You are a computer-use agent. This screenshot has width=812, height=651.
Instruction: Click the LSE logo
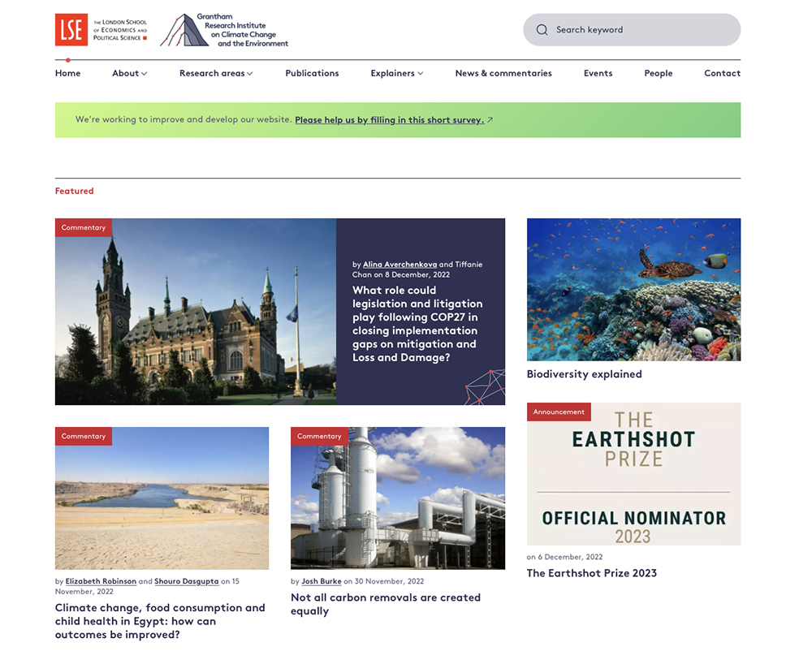point(101,30)
